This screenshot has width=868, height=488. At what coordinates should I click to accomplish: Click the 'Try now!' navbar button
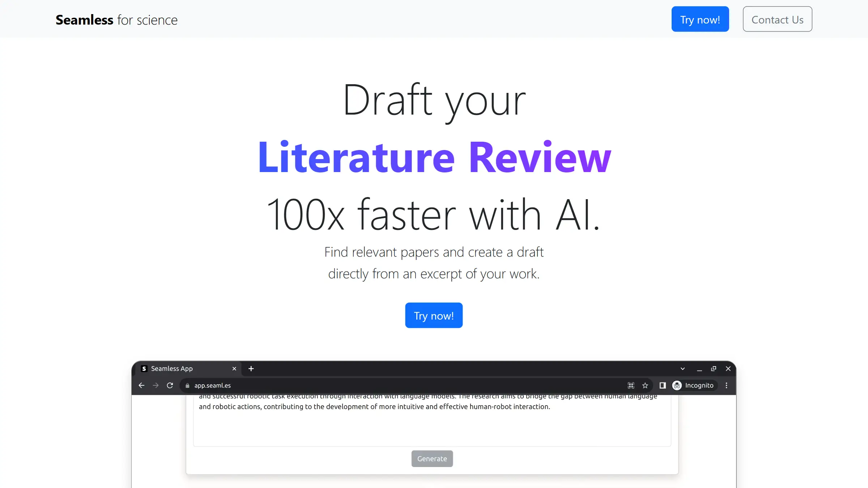[700, 19]
